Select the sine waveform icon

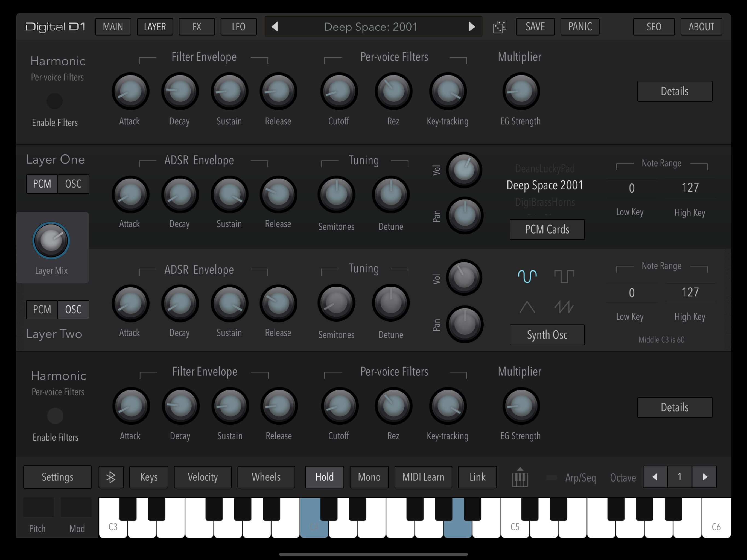[527, 276]
